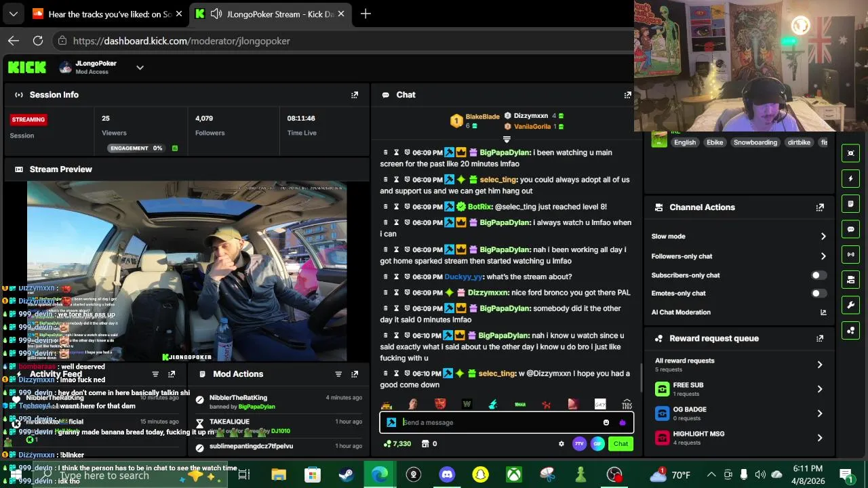The height and width of the screenshot is (488, 868).
Task: Click the wrench tools icon in right sidebar
Action: (851, 305)
